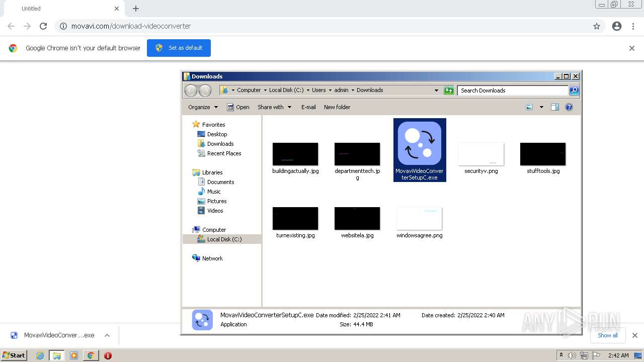The image size is (644, 362).
Task: Select departmenttech.jpg thumbnail
Action: [357, 154]
